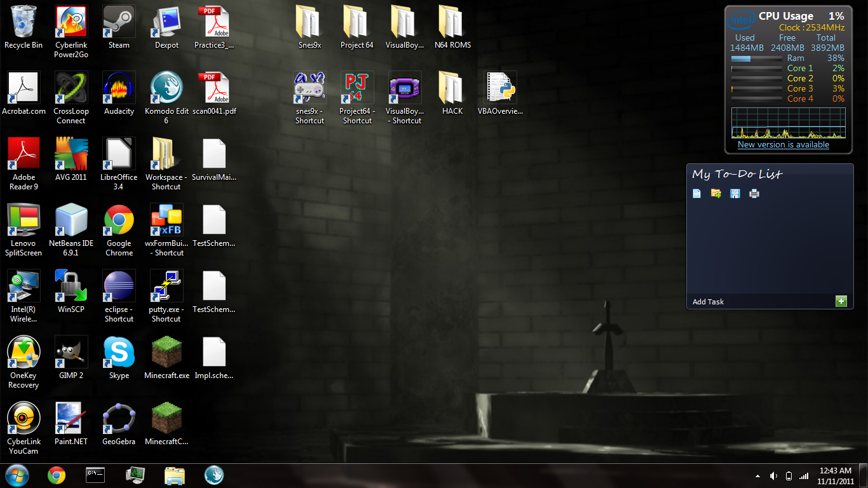Open the calendar via the taskbar clock
The image size is (868, 488).
(836, 475)
